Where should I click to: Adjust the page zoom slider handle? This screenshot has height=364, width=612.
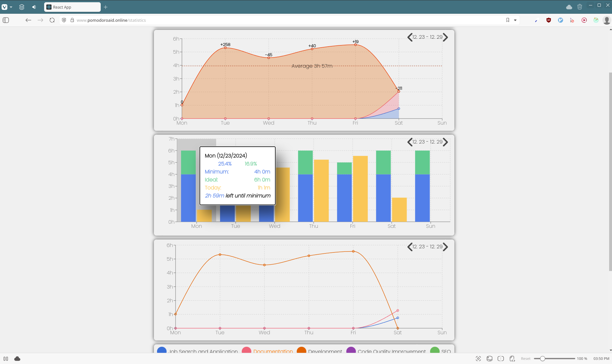(543, 359)
